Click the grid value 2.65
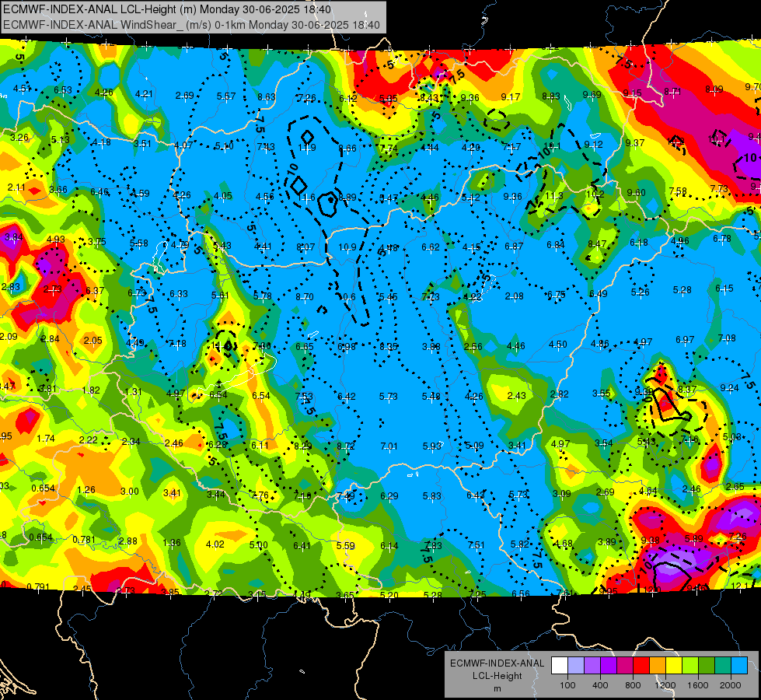The height and width of the screenshot is (700, 761). point(735,487)
